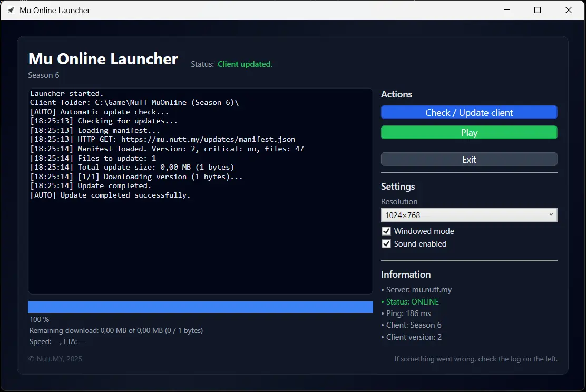Launch the game with the Play button

[x=469, y=133]
